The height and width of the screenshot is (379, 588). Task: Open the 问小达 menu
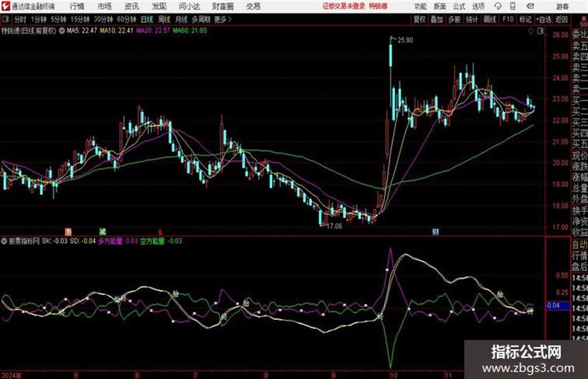pyautogui.click(x=190, y=6)
